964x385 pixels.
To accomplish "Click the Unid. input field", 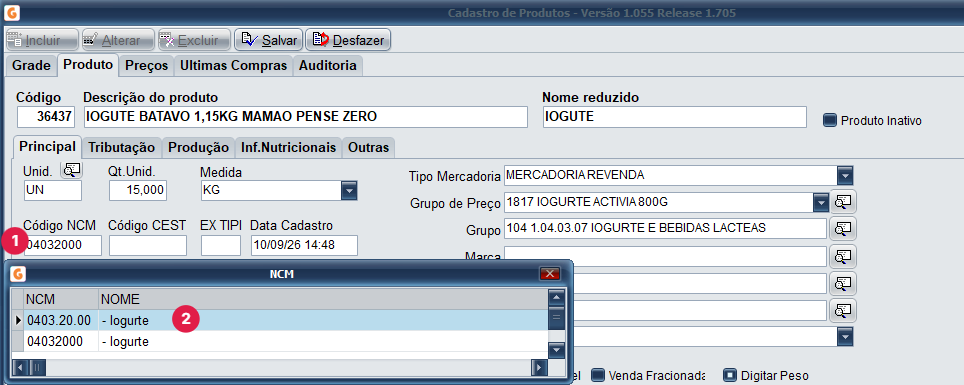I will click(x=52, y=191).
